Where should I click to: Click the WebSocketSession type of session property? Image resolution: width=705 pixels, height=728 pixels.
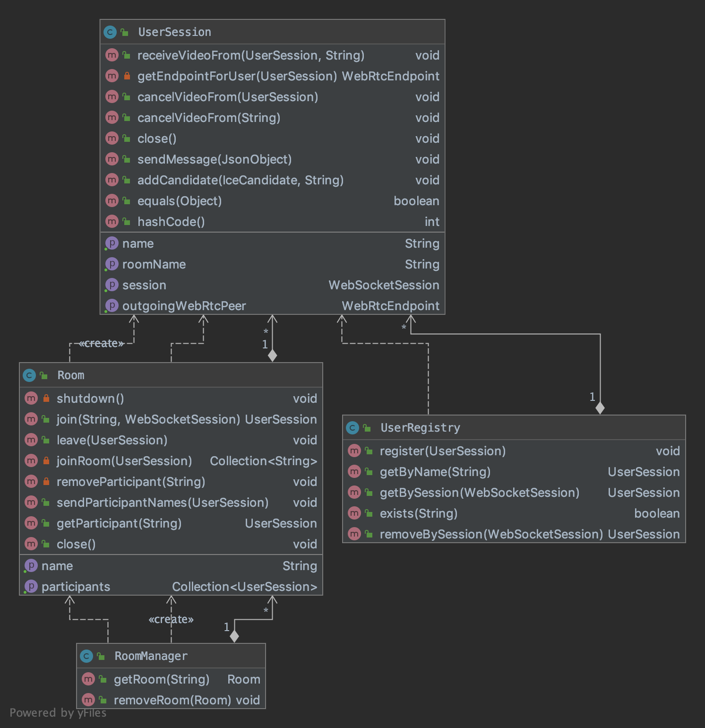(384, 285)
